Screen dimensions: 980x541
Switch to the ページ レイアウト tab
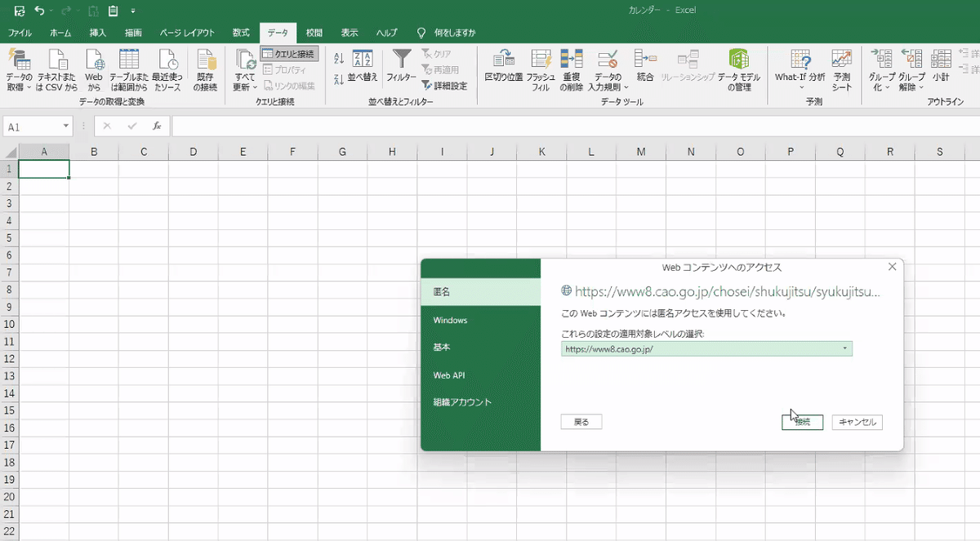click(187, 33)
